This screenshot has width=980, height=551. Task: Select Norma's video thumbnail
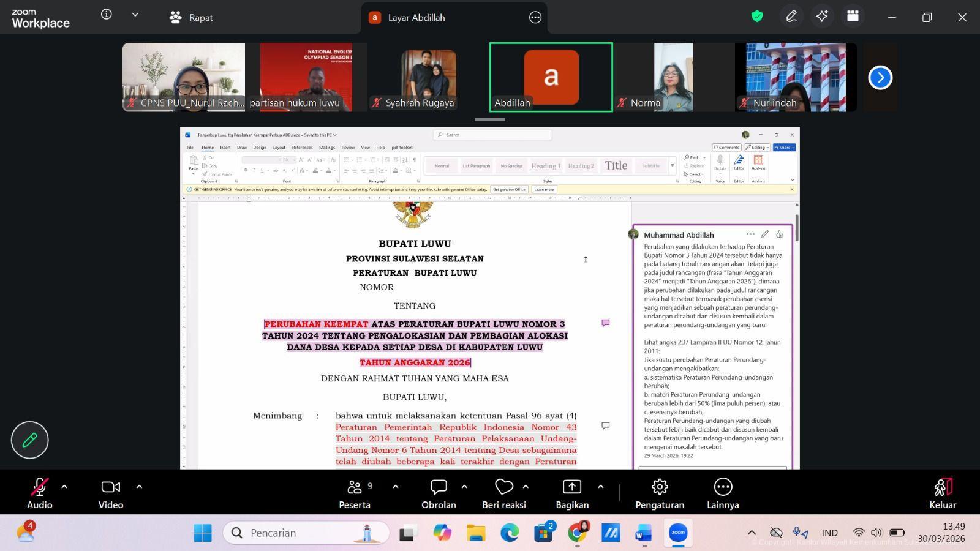click(x=673, y=77)
